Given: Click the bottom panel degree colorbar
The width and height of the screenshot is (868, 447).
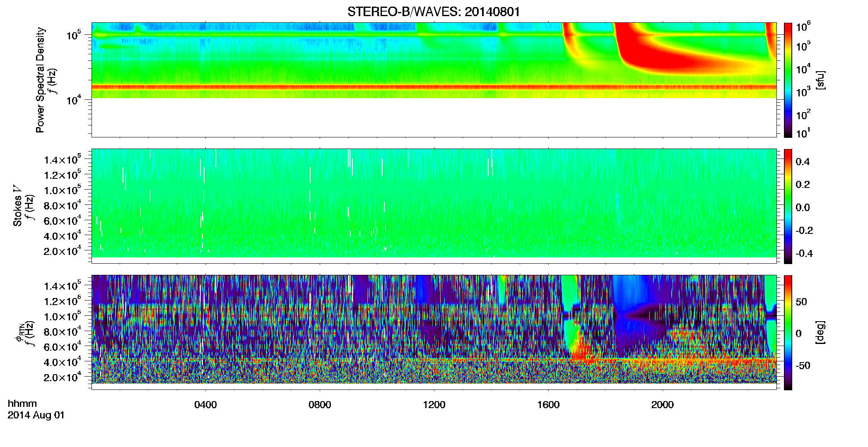Looking at the screenshot, I should [788, 332].
